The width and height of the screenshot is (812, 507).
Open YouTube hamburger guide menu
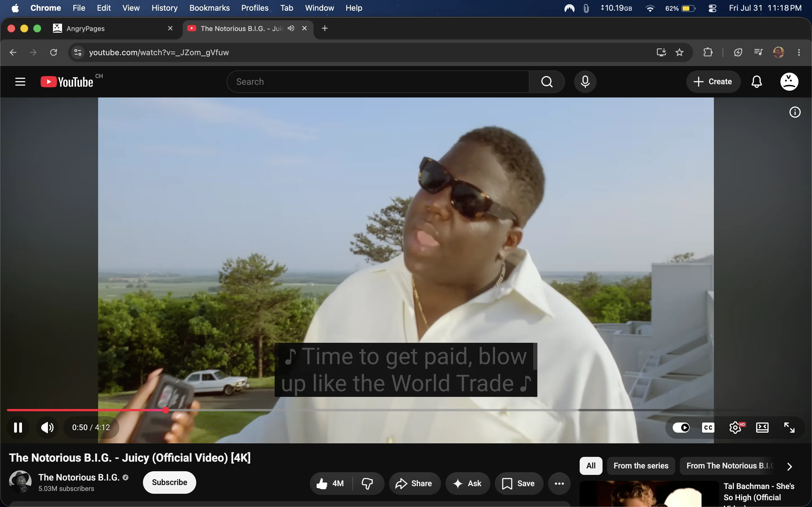click(x=20, y=81)
